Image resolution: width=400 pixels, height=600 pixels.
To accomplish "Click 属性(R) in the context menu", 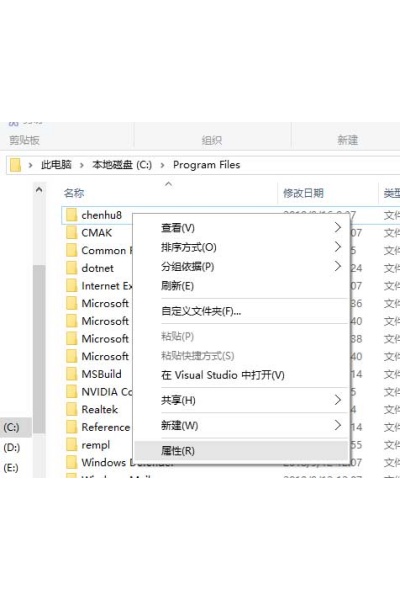I will 241,451.
